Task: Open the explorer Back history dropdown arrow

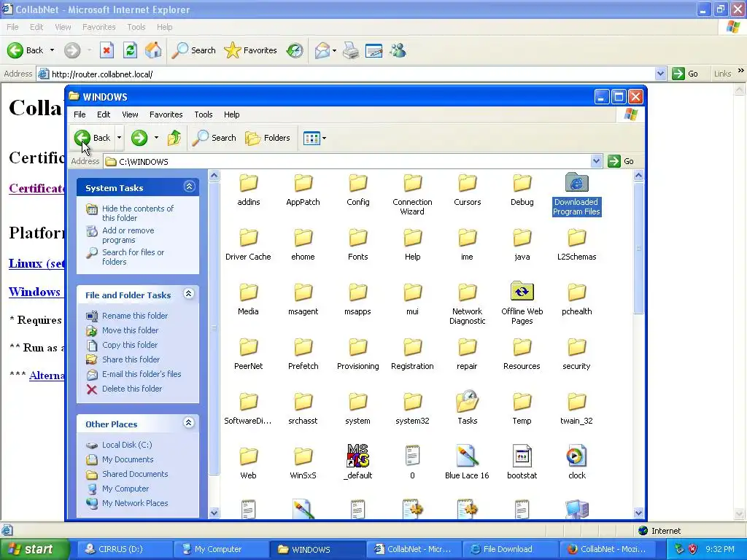Action: (x=119, y=138)
